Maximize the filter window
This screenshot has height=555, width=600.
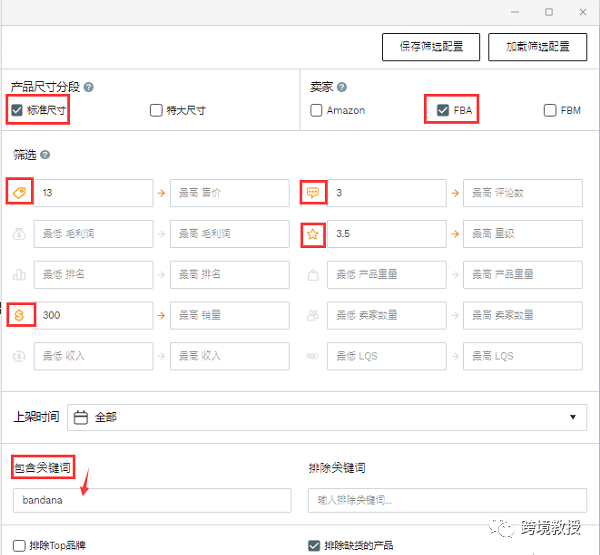(x=549, y=12)
